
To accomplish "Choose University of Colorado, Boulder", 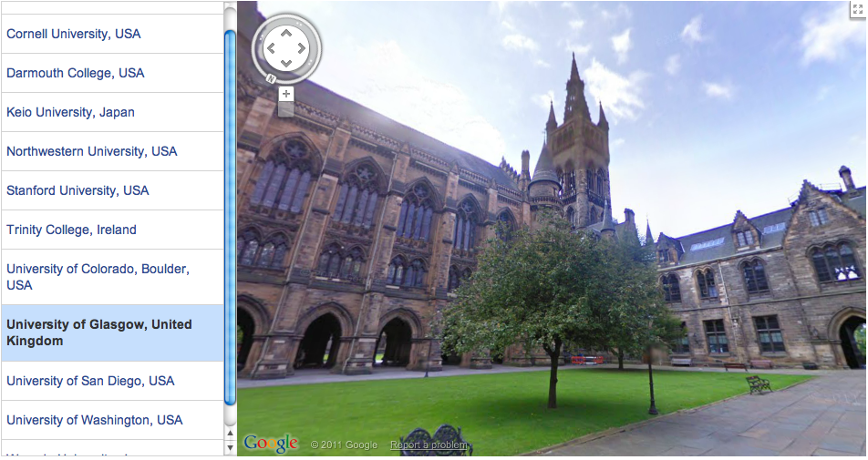I will click(98, 277).
